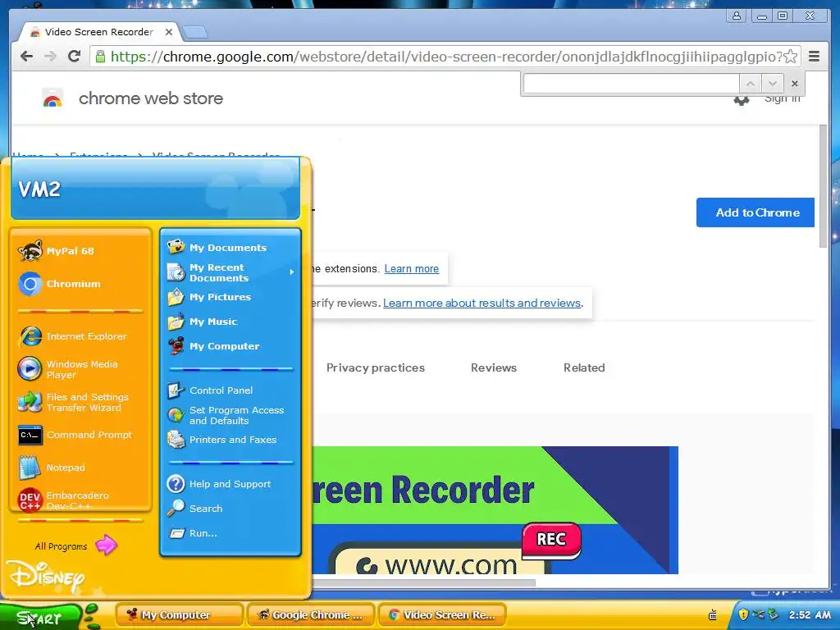Switch to Privacy practices tab
Screen dimensions: 840x630
pyautogui.click(x=376, y=368)
